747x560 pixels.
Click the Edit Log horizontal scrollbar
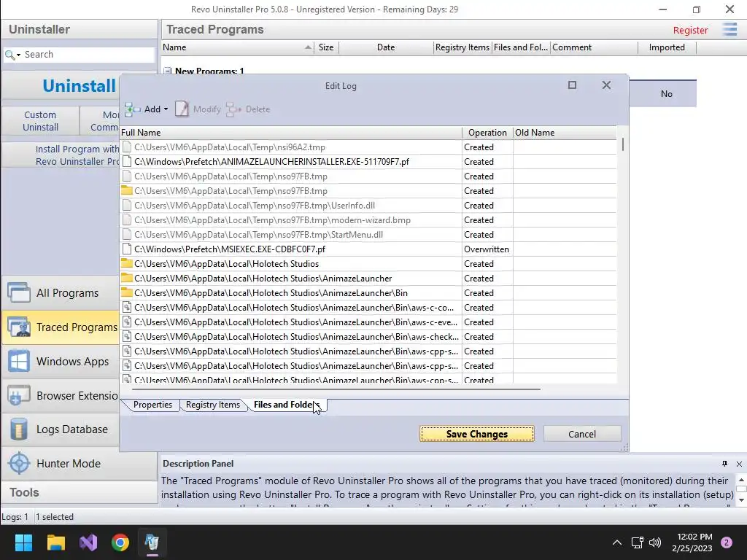coord(336,389)
